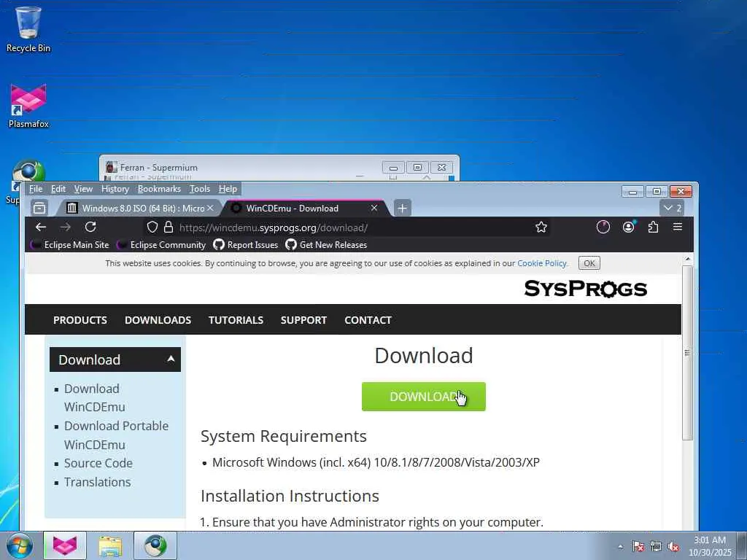Screen dimensions: 747x560
Task: Open the Help menu
Action: tap(228, 189)
